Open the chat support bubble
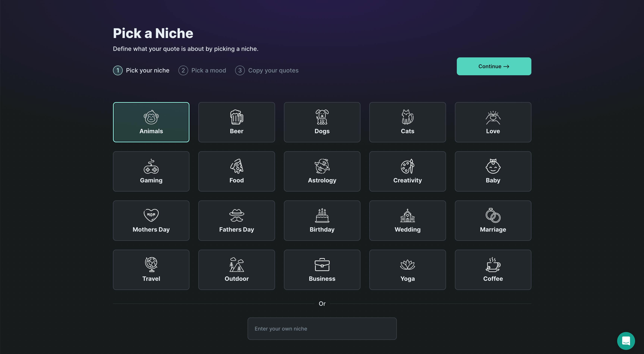This screenshot has height=354, width=644. coord(626,341)
